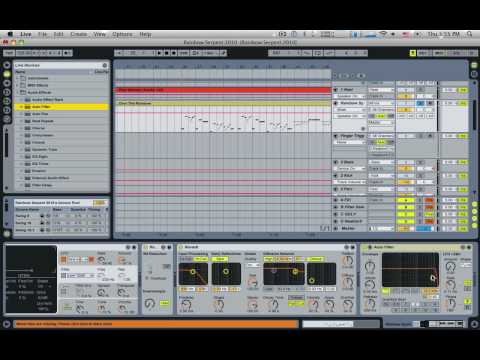Viewport: 480px width, 360px height.
Task: Expand the Instruments folder in browser
Action: [x=18, y=78]
